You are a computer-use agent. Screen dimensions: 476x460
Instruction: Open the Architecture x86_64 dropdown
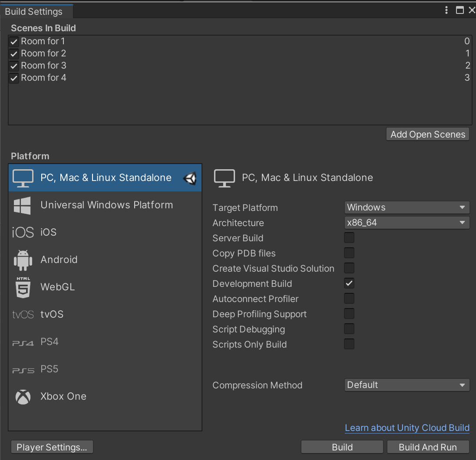click(407, 223)
